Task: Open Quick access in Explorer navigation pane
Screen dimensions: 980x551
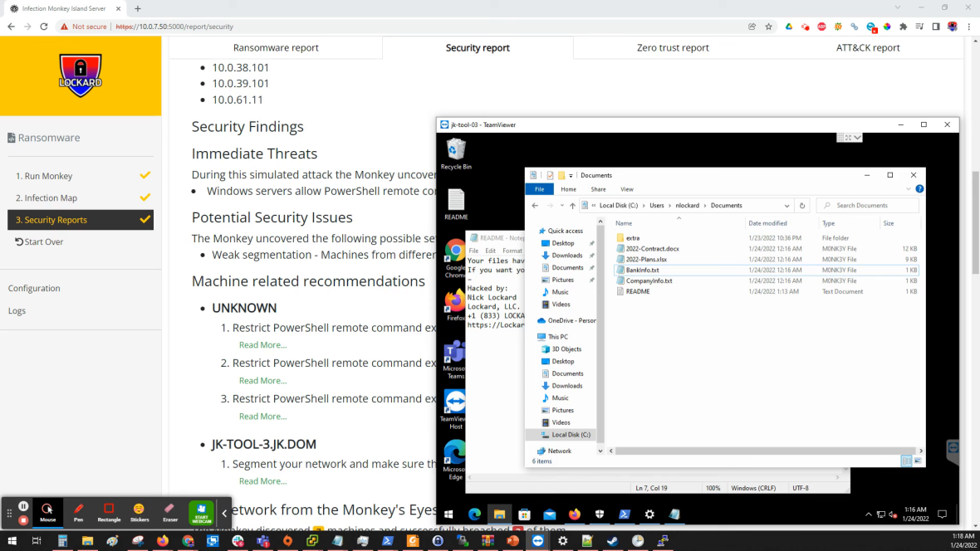Action: pyautogui.click(x=565, y=232)
